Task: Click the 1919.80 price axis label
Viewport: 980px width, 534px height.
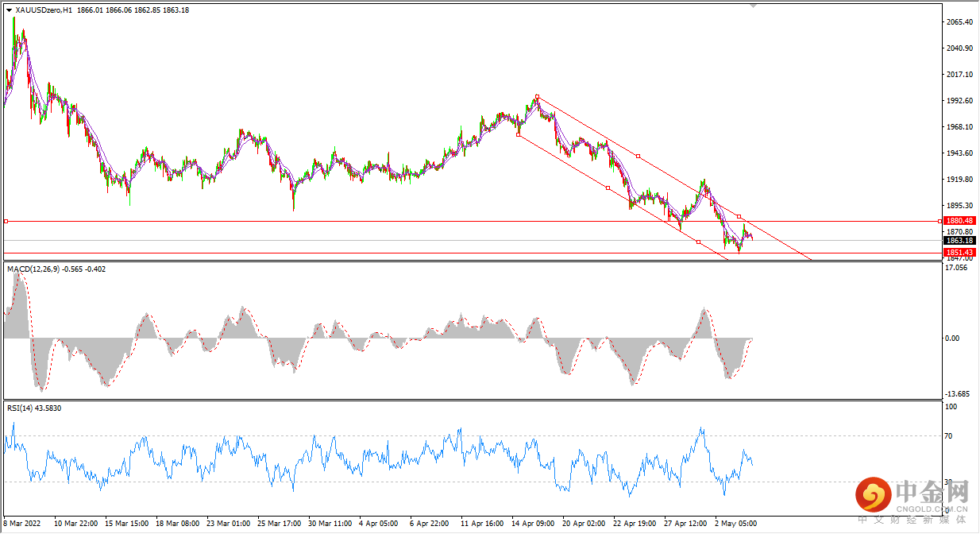Action: [x=961, y=180]
